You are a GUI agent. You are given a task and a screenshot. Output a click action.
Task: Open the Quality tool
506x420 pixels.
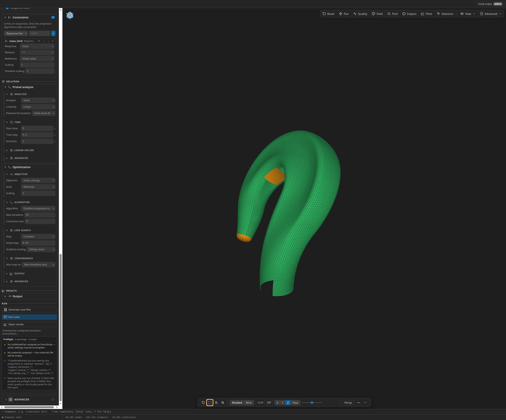click(360, 14)
